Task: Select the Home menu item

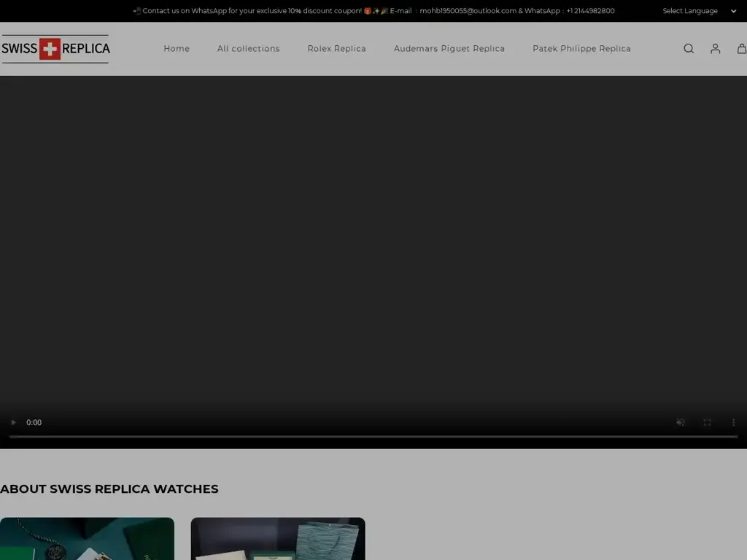Action: tap(177, 48)
